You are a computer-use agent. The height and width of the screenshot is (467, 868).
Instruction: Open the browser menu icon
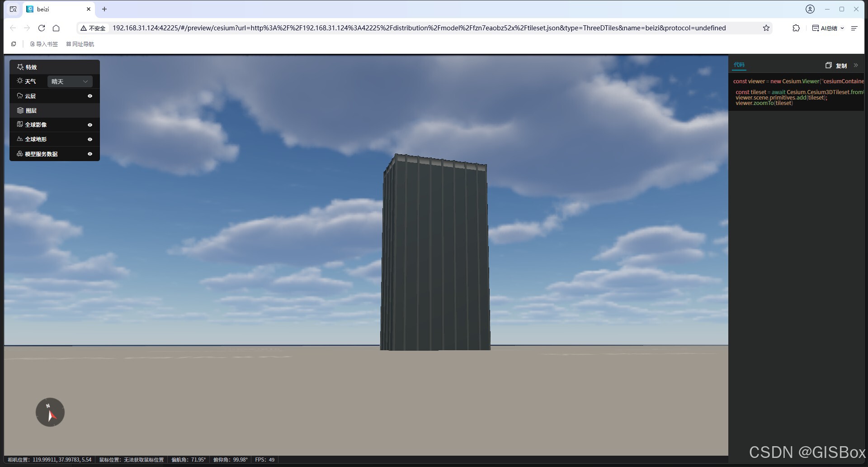(854, 28)
